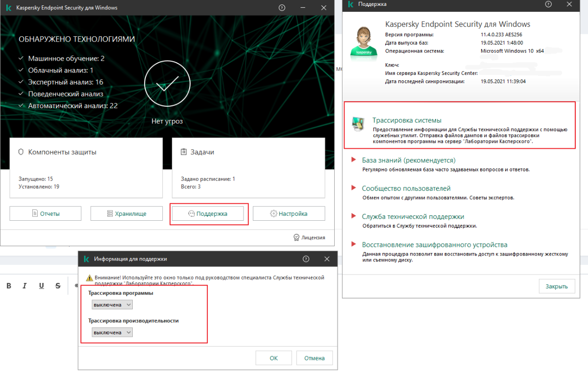The width and height of the screenshot is (588, 372).
Task: Expand the Трассировка производительности dropdown
Action: pyautogui.click(x=112, y=332)
